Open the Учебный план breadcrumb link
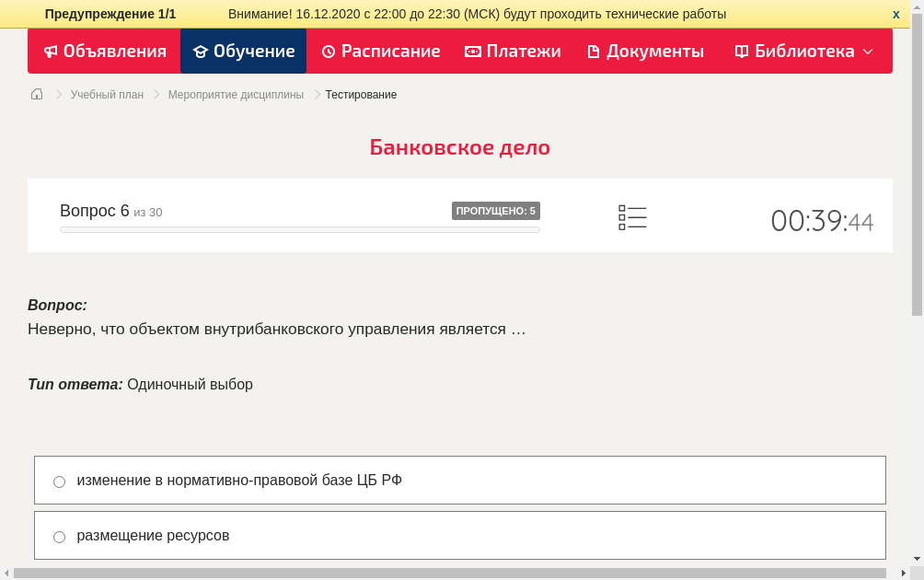This screenshot has width=924, height=580. (106, 94)
